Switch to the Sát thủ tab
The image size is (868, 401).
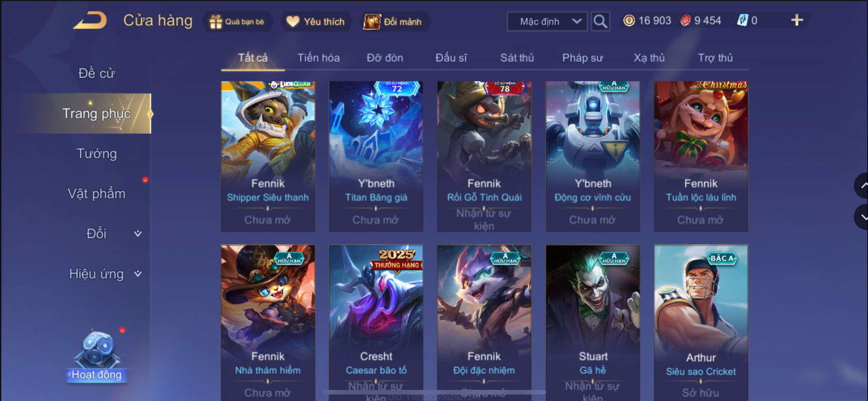(x=517, y=58)
